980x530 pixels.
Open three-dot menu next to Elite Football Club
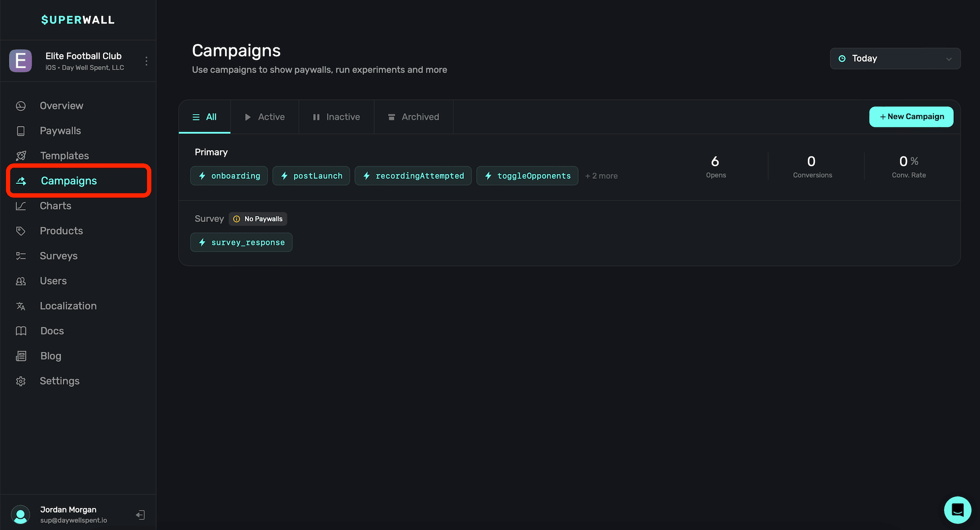[146, 61]
